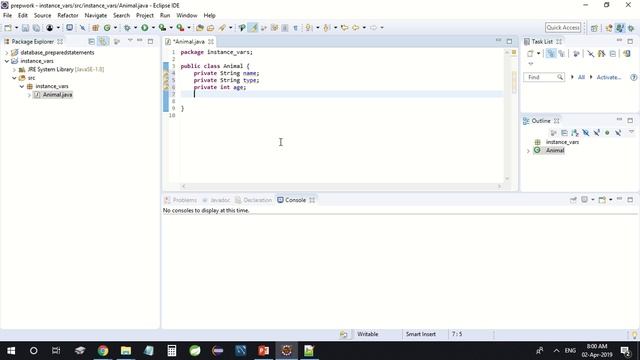Click the Back navigation arrow icon
Image resolution: width=640 pixels, height=360 pixels.
click(356, 28)
